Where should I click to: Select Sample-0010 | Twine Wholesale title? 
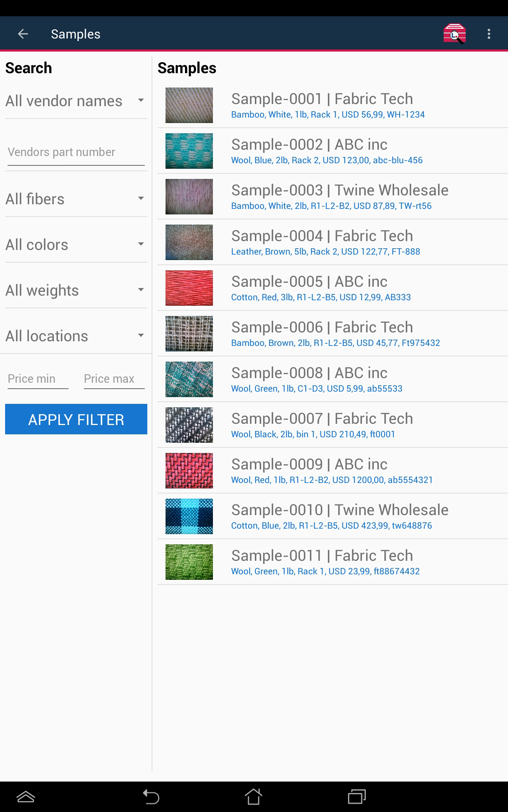pyautogui.click(x=340, y=510)
